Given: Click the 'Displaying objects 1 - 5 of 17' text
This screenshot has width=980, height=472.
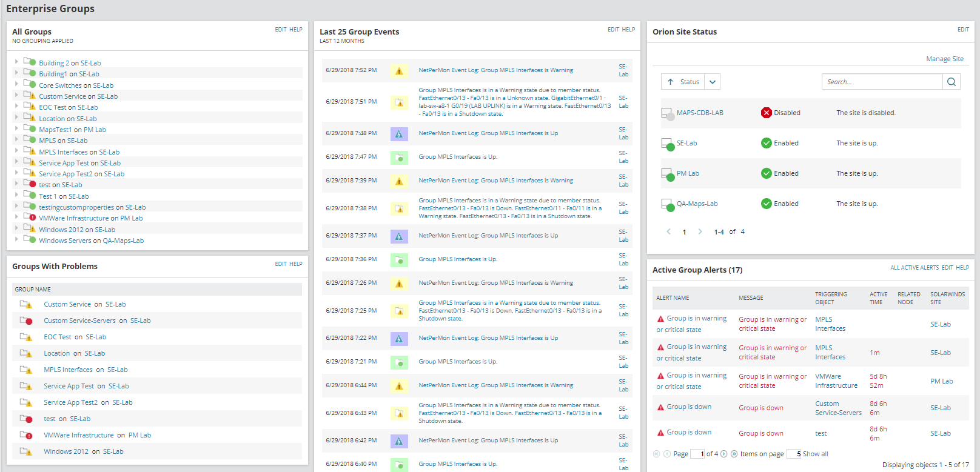Looking at the screenshot, I should 925,465.
